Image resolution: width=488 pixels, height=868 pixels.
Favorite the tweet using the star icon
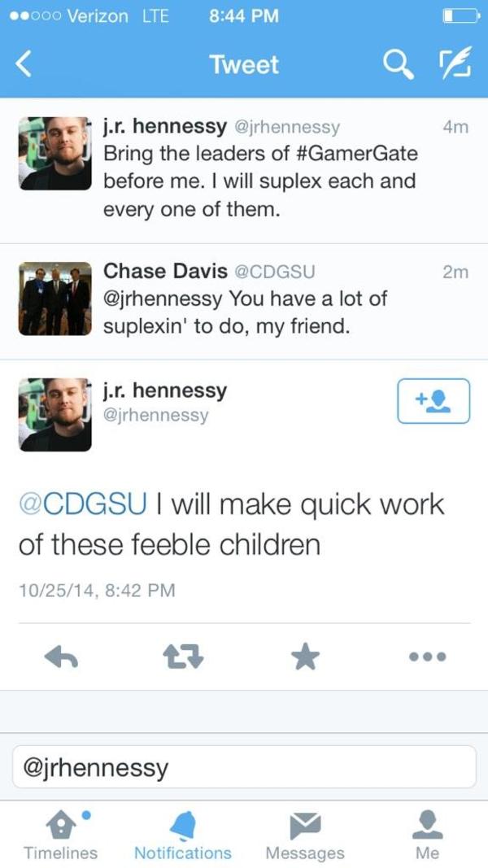coord(305,656)
